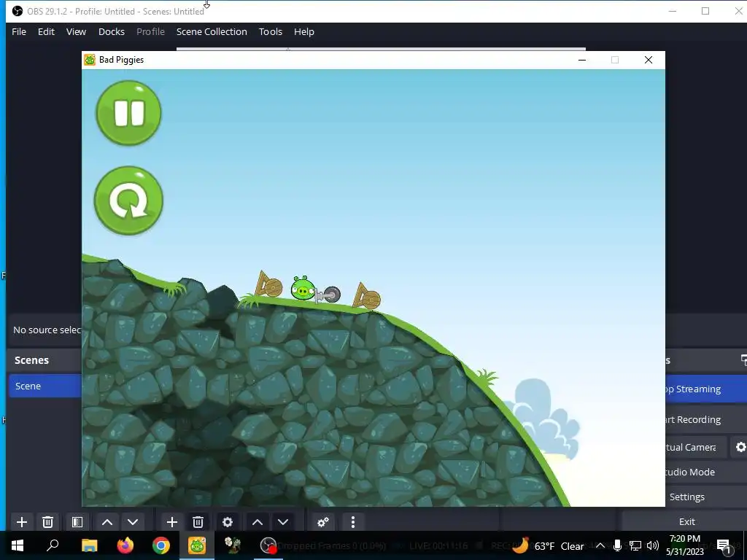
Task: Open the weather widget showing 63°F Clear
Action: (x=549, y=545)
